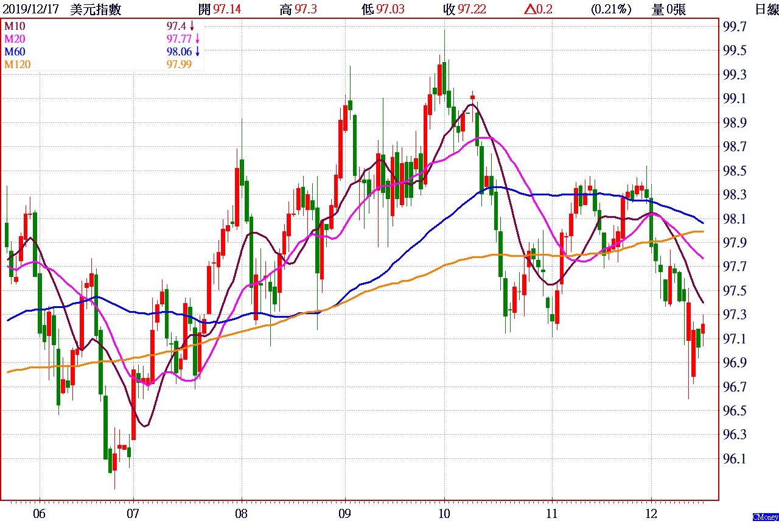This screenshot has height=532, width=779.
Task: Open the 日線 timeframe selector
Action: (766, 9)
